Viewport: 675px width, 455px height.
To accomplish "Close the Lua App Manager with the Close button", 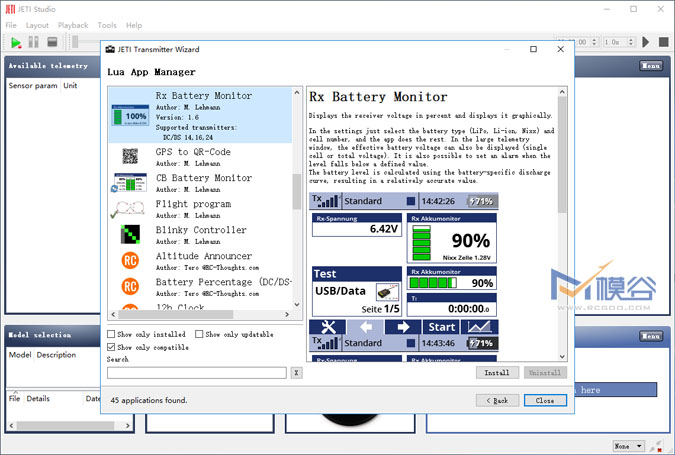I will [x=545, y=400].
